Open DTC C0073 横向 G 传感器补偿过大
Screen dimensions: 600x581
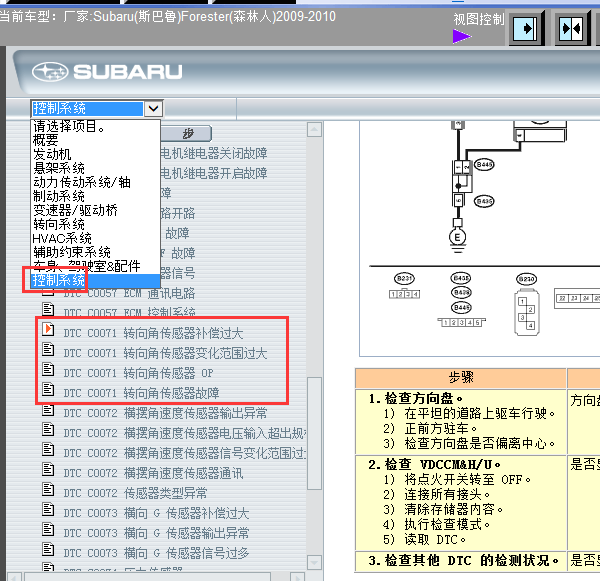coord(156,513)
